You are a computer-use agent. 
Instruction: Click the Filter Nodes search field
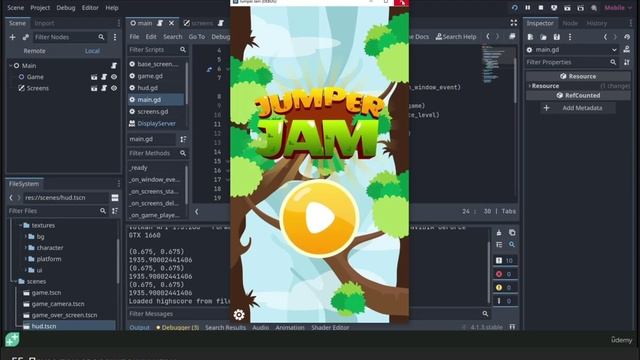click(69, 37)
